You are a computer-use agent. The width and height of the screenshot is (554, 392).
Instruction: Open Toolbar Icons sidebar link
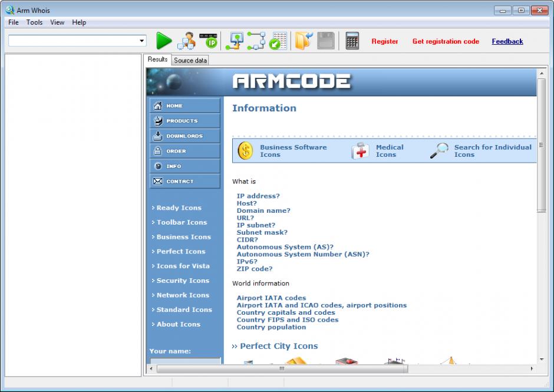point(182,222)
